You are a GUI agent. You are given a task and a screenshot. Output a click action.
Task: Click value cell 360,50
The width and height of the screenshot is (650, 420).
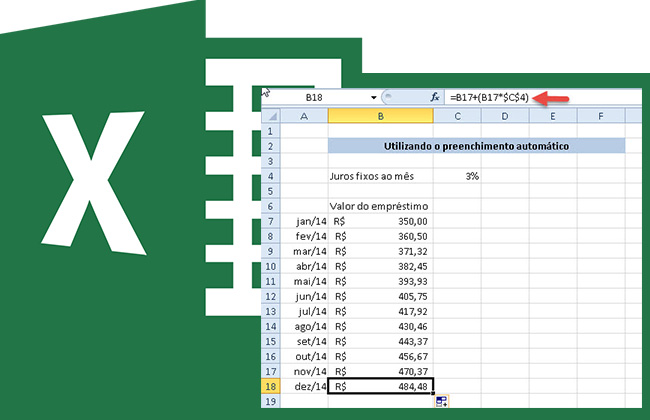tap(381, 236)
